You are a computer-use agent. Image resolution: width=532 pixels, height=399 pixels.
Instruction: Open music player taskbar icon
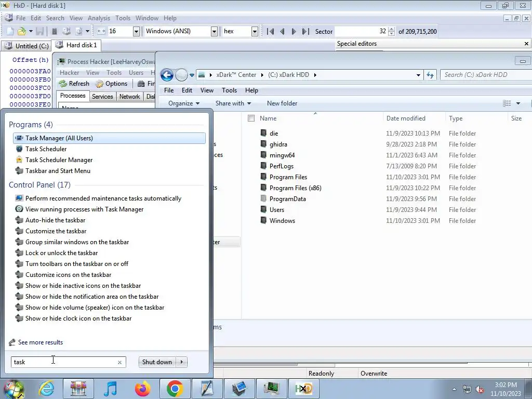(110, 389)
